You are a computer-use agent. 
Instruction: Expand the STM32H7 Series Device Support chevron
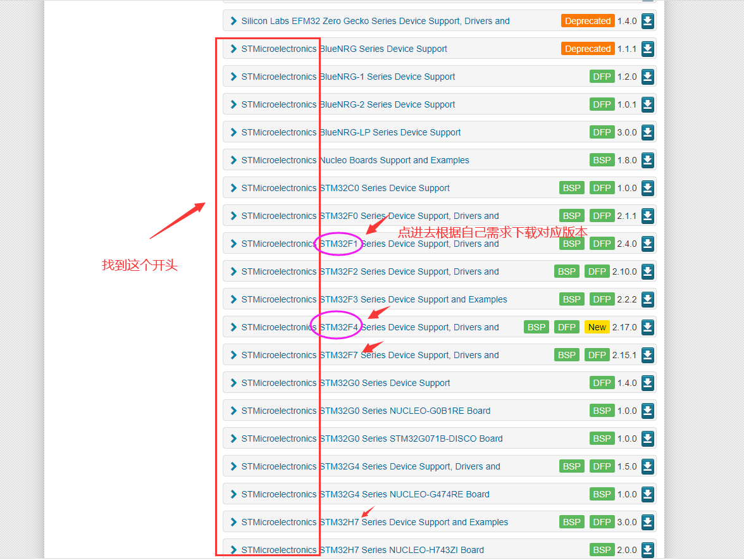(233, 522)
